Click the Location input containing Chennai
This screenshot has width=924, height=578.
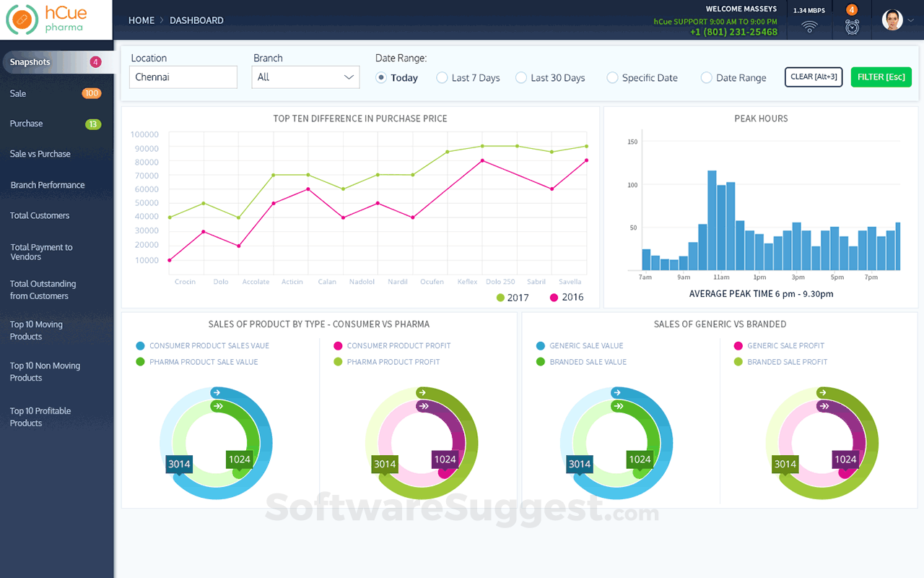coord(183,77)
